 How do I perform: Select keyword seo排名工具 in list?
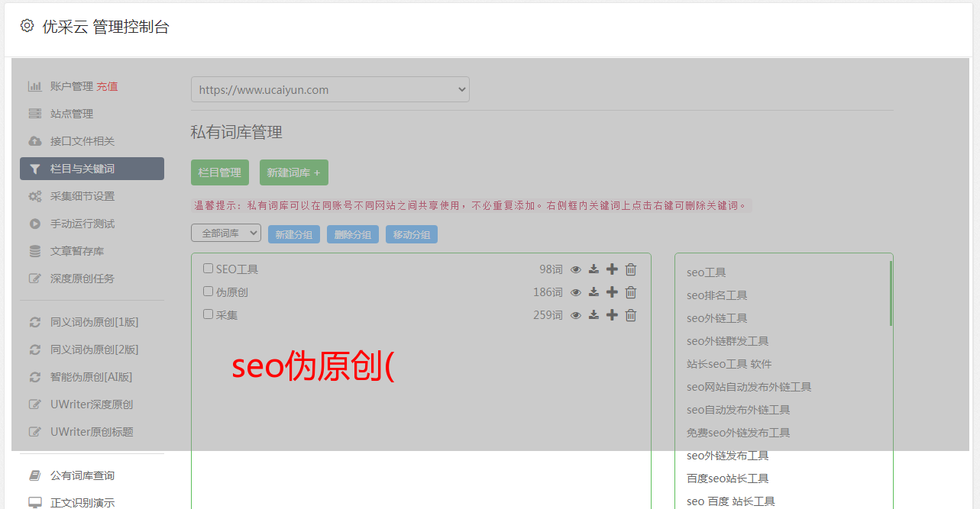click(716, 295)
